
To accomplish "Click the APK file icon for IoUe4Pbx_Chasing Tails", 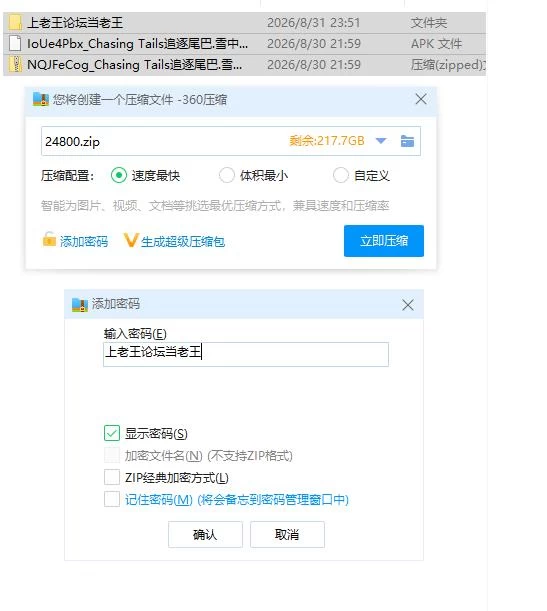I will click(15, 43).
